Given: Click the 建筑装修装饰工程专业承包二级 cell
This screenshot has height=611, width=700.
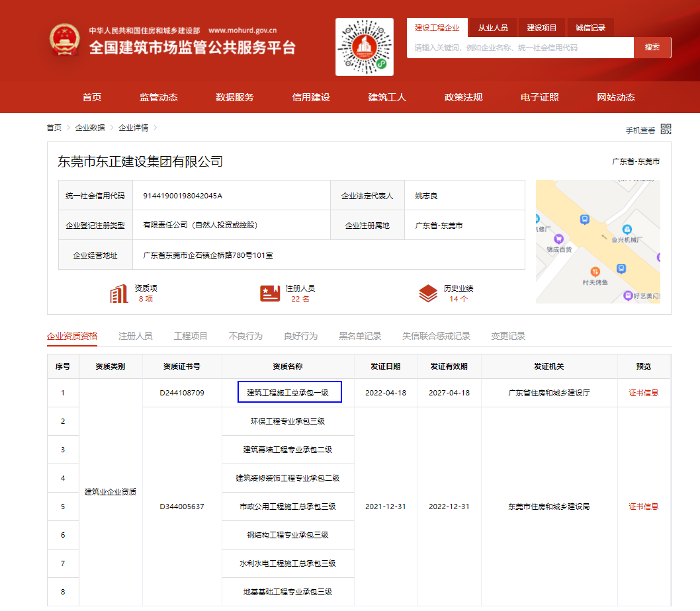Looking at the screenshot, I should pyautogui.click(x=288, y=478).
